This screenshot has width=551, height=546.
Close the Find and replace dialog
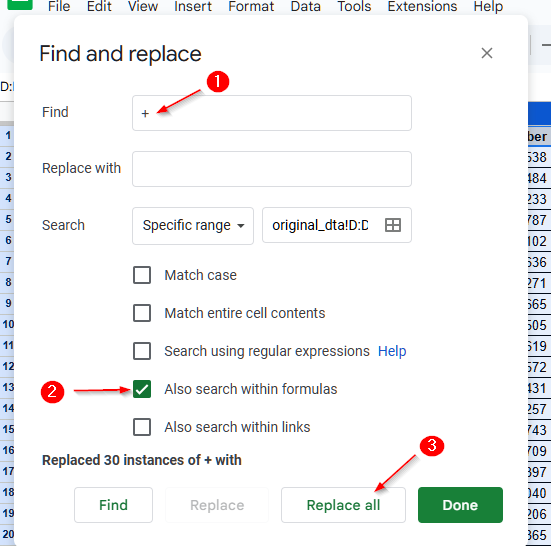point(487,53)
